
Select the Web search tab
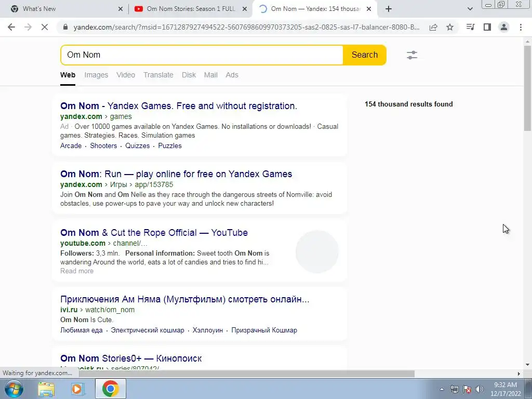click(68, 75)
